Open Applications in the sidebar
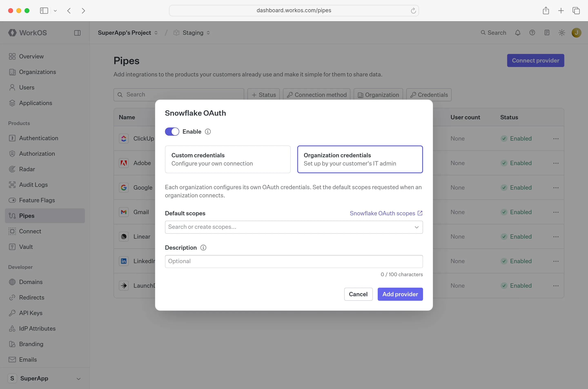 (45, 103)
